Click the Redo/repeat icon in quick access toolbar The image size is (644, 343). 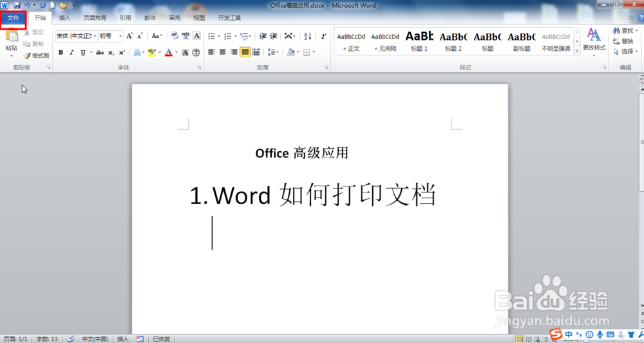pos(43,5)
